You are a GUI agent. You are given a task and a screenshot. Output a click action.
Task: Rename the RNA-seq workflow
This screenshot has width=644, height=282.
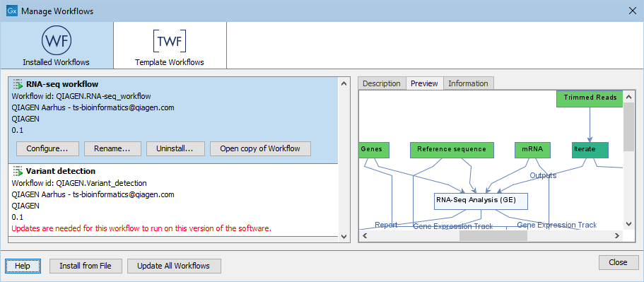[x=112, y=148]
